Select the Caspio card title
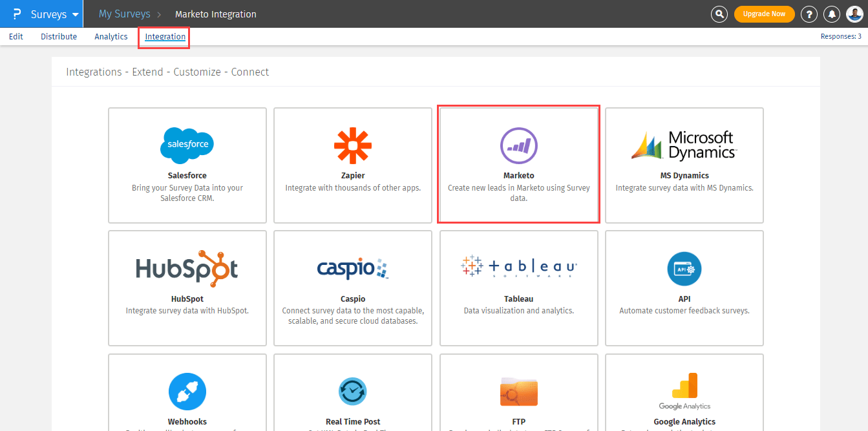Image resolution: width=868 pixels, height=431 pixels. [353, 299]
